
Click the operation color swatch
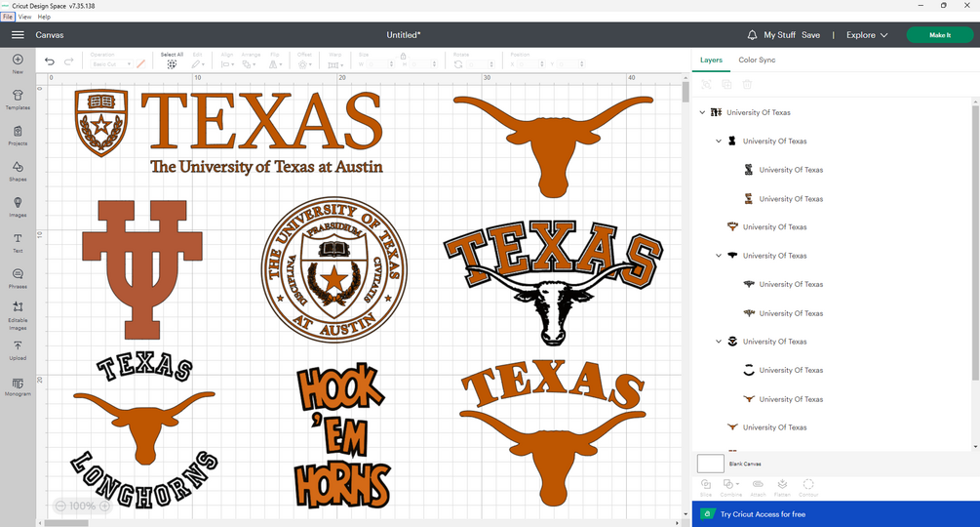141,63
